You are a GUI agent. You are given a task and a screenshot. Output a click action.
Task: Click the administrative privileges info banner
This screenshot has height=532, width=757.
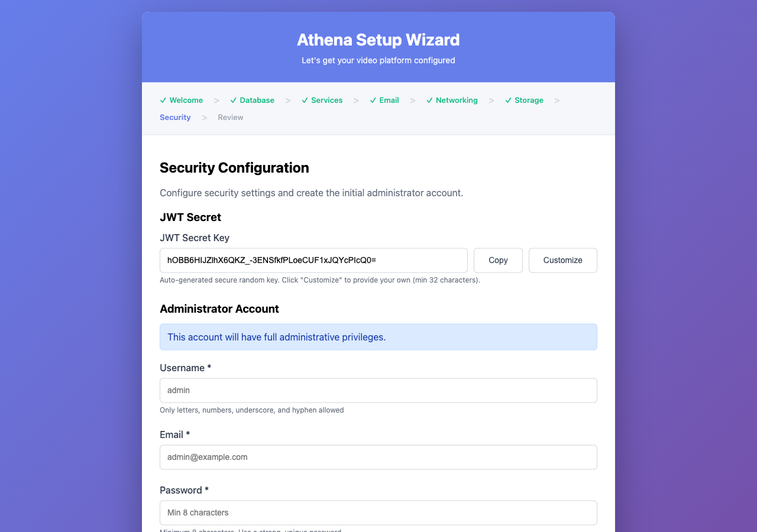(378, 337)
